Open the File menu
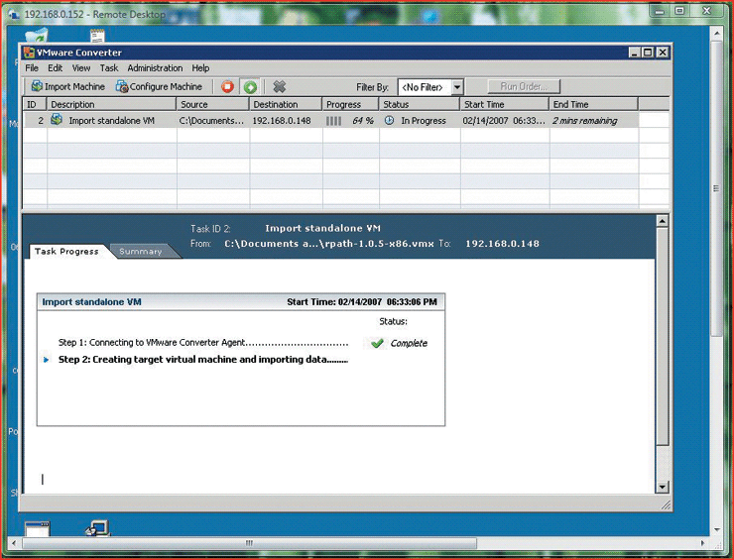The width and height of the screenshot is (734, 560). click(32, 68)
